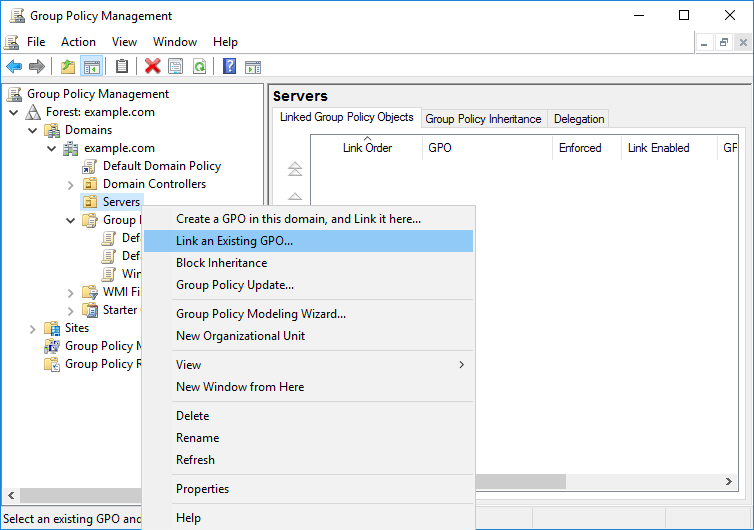
Task: Click the Group Policy Results icon
Action: point(52,364)
